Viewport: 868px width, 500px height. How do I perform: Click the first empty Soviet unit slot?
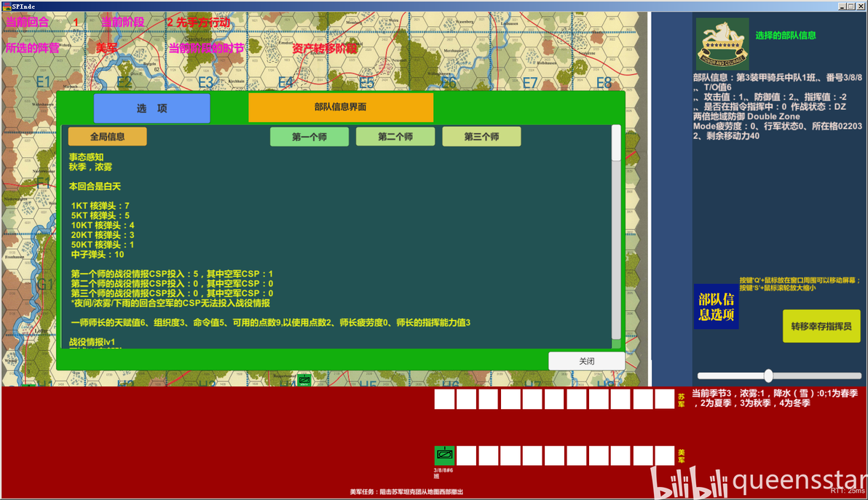(444, 400)
